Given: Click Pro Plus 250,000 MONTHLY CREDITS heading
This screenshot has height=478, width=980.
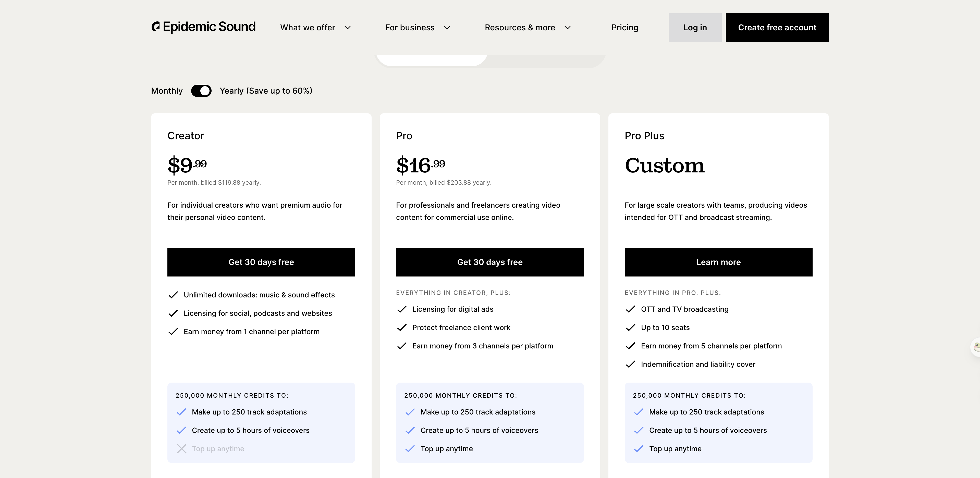Looking at the screenshot, I should [x=689, y=395].
